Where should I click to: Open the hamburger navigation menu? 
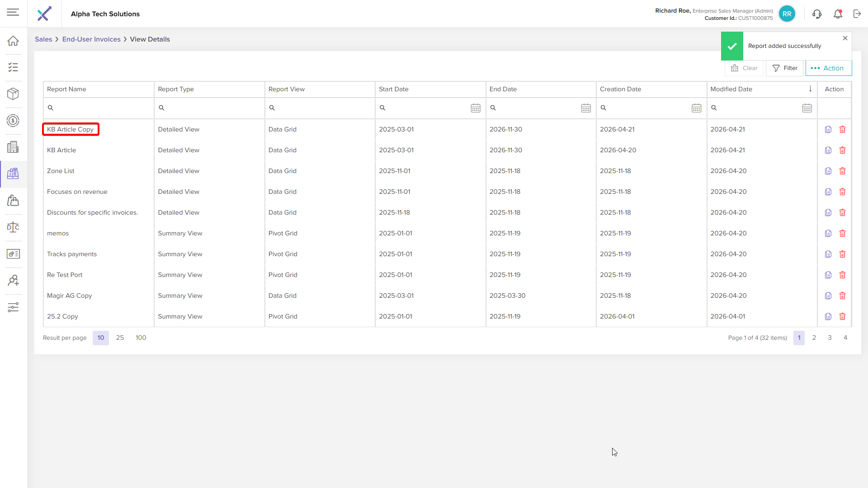click(13, 12)
